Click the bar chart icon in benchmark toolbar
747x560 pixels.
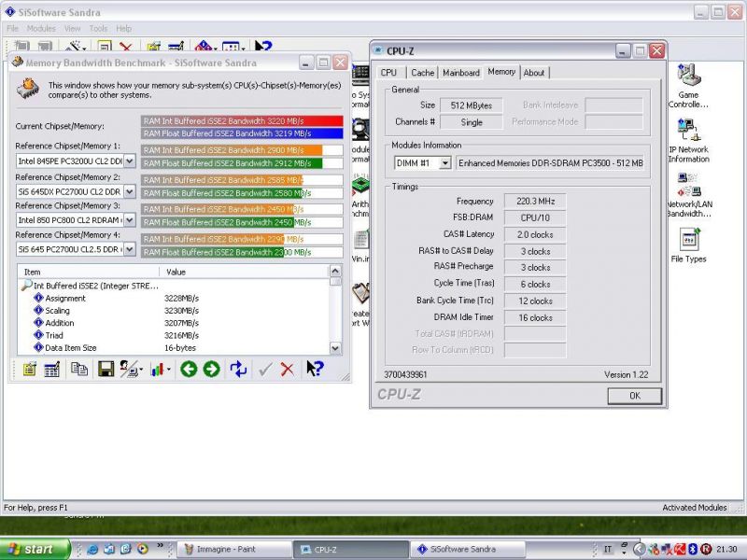[x=157, y=369]
